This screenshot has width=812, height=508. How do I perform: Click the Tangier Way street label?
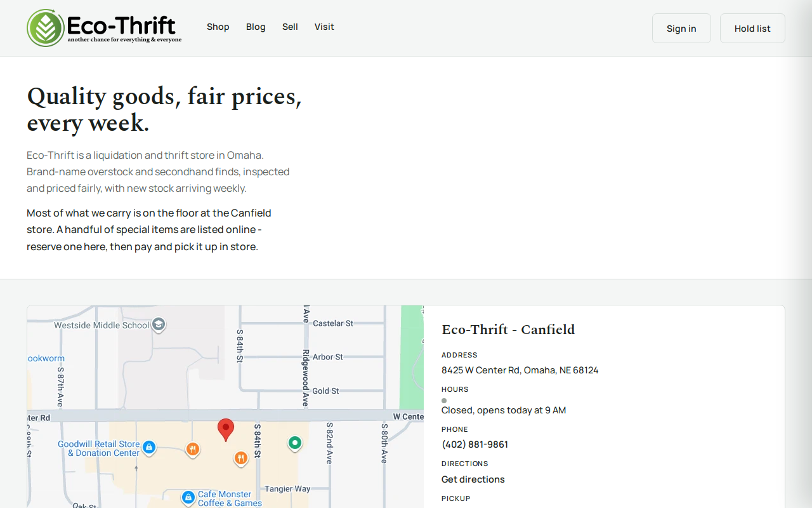point(287,489)
